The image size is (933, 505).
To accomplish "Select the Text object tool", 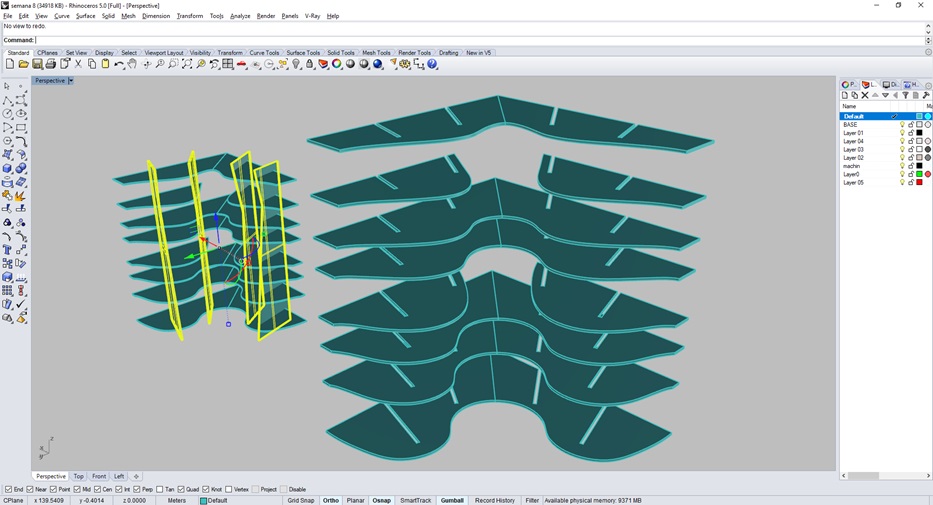I will point(7,250).
